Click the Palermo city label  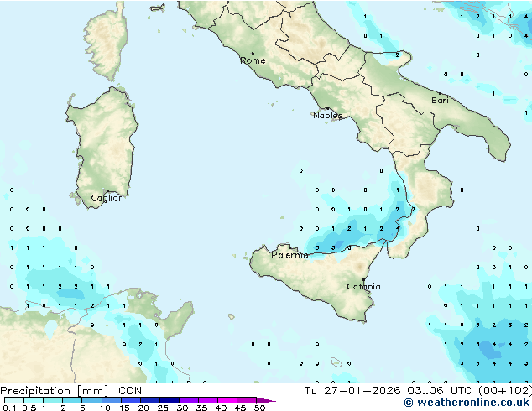(x=289, y=255)
